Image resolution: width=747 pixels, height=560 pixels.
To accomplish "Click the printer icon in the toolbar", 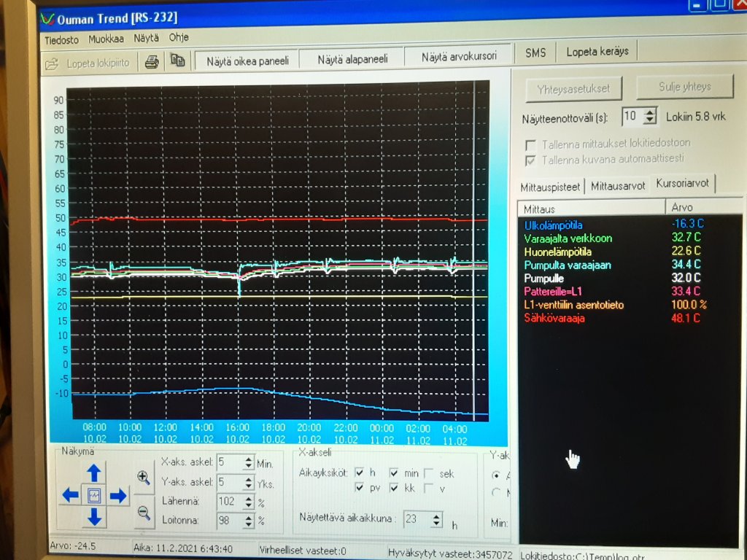I will [x=152, y=62].
